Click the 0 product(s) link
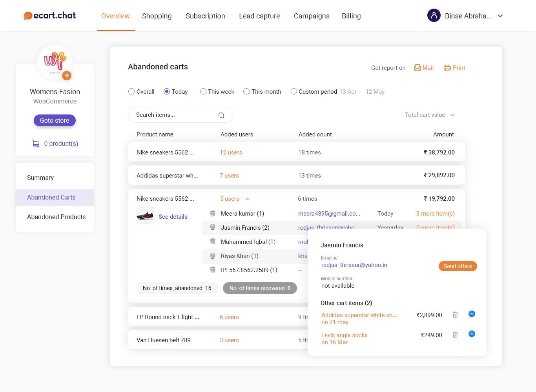The width and height of the screenshot is (536, 392). click(61, 143)
